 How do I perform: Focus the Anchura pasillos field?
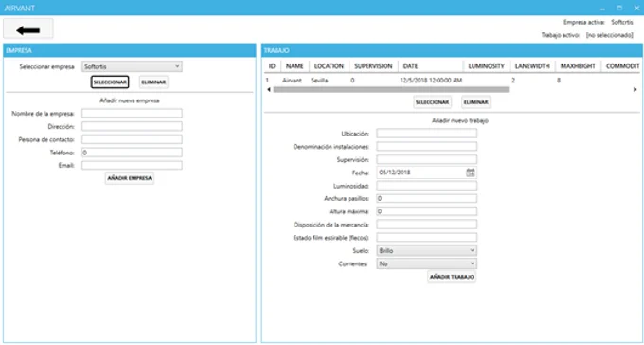coord(427,199)
